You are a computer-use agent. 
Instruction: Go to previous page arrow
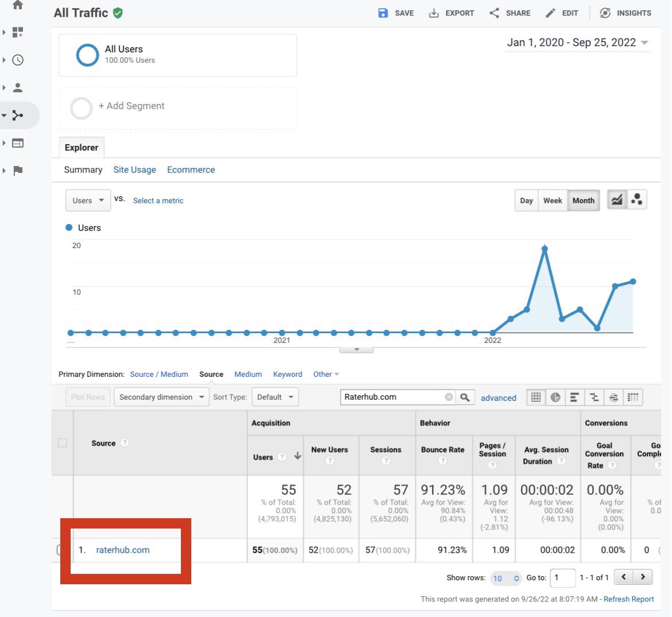click(x=624, y=577)
